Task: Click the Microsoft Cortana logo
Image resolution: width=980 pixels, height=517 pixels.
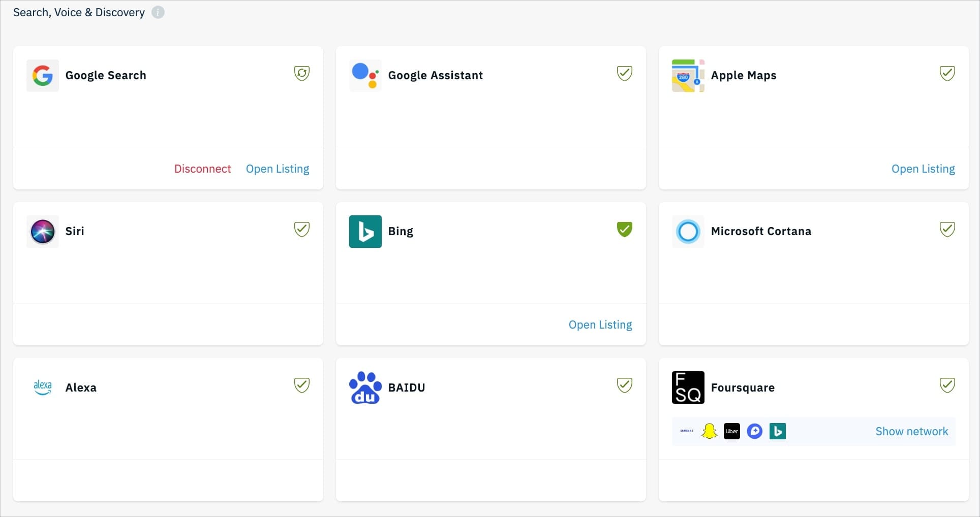Action: click(x=688, y=232)
